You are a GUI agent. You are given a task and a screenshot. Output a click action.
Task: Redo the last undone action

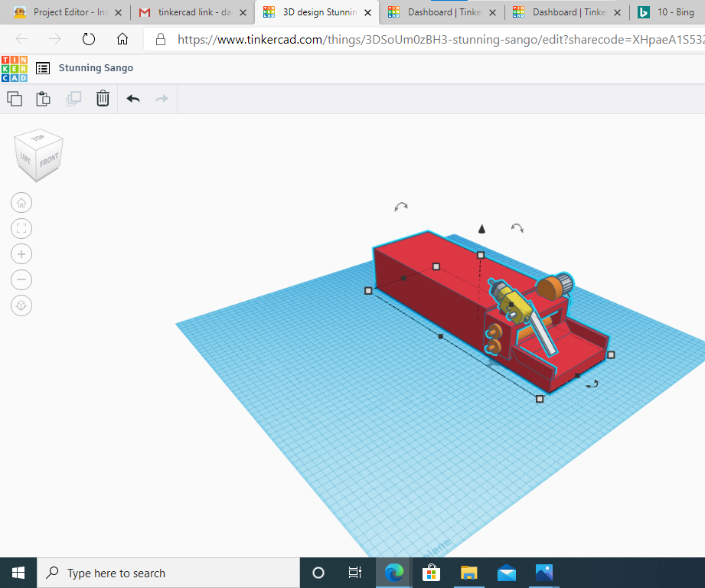coord(161,98)
